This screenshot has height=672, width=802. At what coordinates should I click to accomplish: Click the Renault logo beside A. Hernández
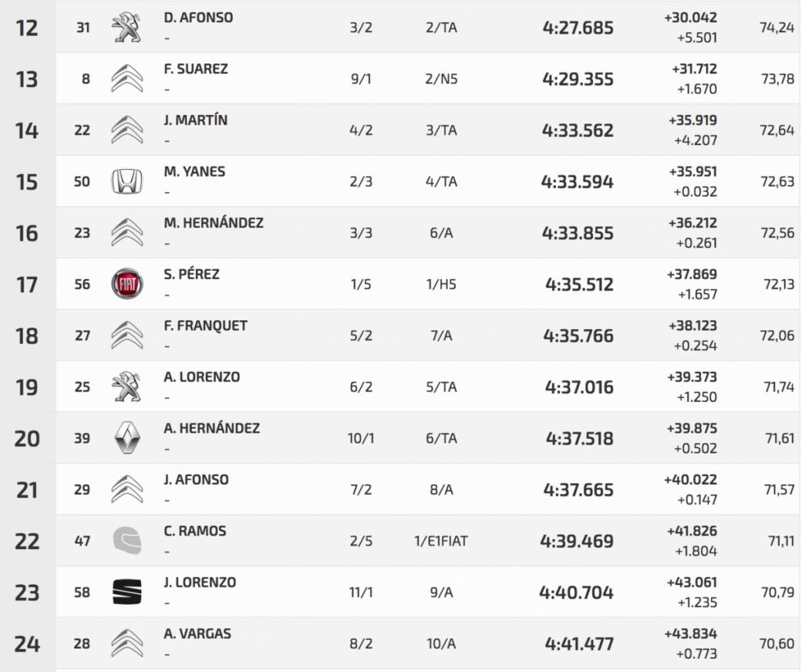click(x=125, y=439)
